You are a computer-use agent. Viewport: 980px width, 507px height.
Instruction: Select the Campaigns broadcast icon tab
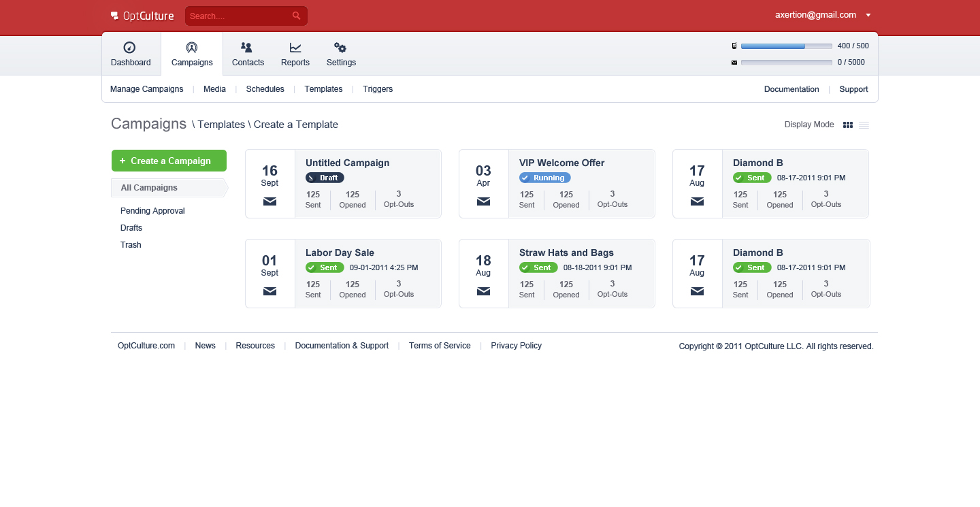(x=192, y=54)
